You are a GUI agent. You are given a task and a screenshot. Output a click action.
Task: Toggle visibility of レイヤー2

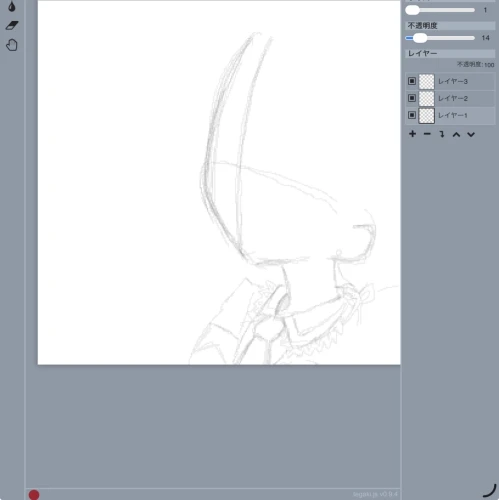click(x=412, y=98)
